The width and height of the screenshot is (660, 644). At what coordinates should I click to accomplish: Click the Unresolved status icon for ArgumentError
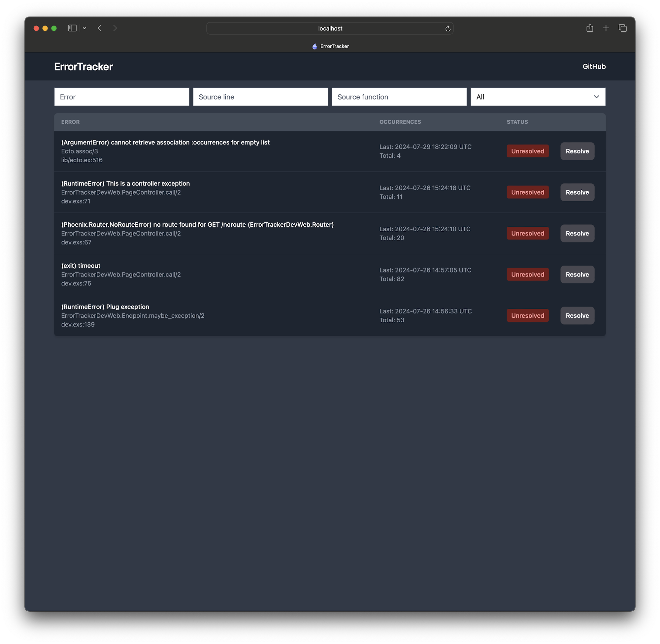pos(527,151)
